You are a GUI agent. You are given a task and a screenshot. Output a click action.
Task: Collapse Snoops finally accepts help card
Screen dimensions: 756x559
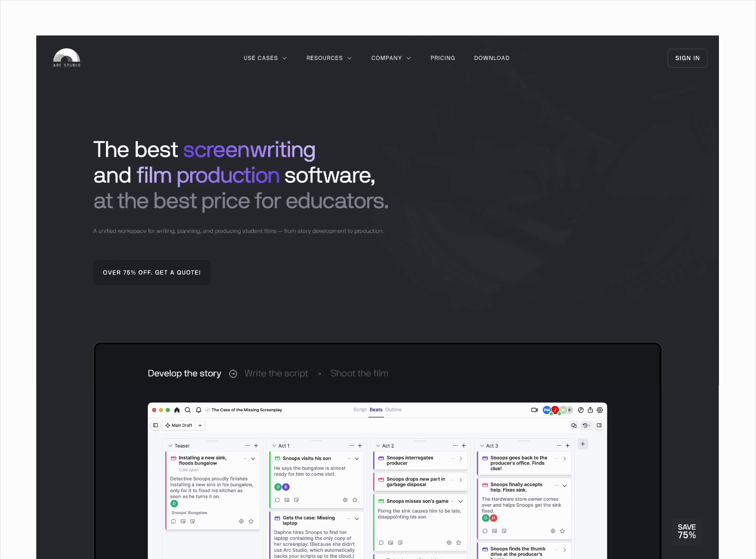[564, 486]
